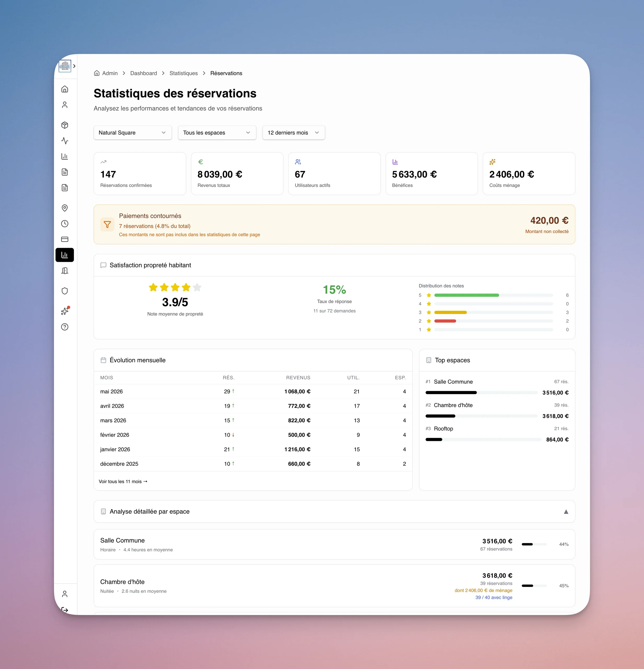Open the user profile icon below home in sidebar
Viewport: 644px width, 669px height.
point(65,105)
